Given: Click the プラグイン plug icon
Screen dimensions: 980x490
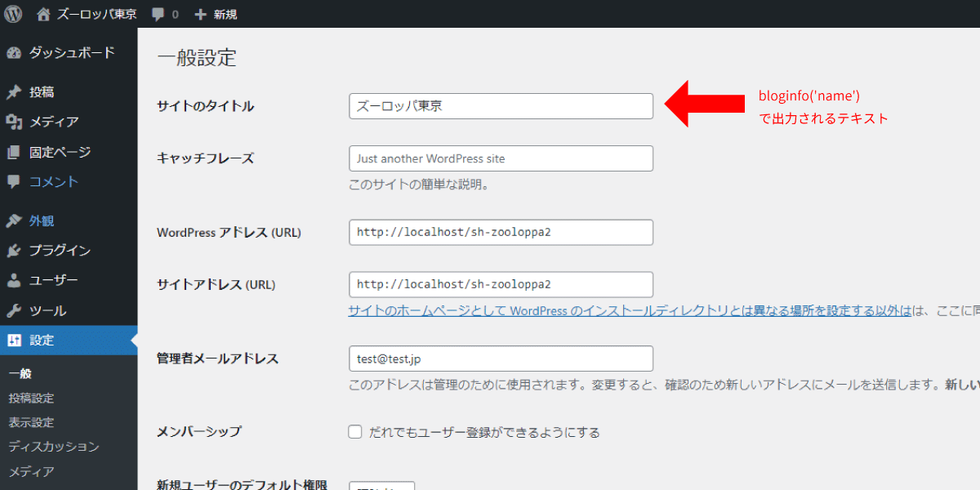Looking at the screenshot, I should click(14, 251).
